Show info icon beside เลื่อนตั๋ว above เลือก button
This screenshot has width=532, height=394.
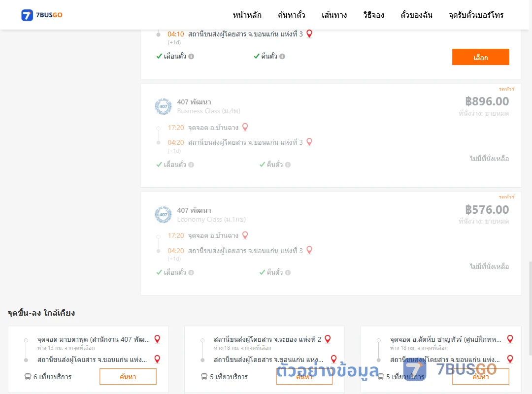pos(191,56)
